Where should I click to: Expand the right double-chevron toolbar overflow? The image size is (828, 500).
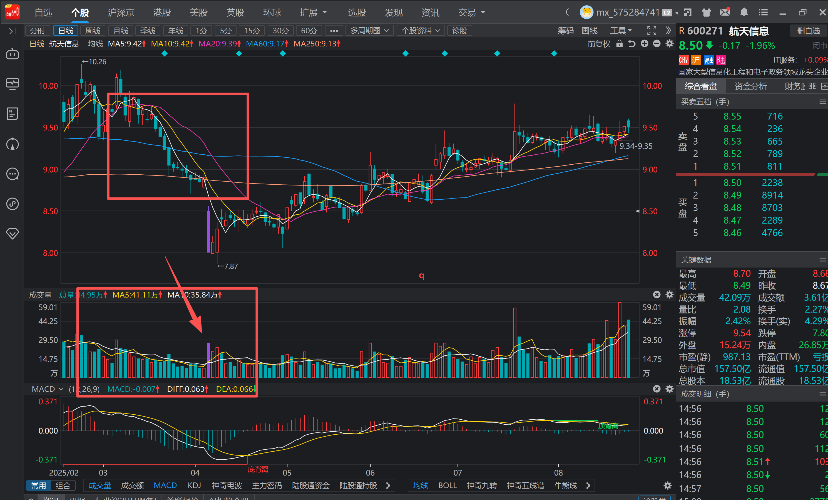point(669,31)
